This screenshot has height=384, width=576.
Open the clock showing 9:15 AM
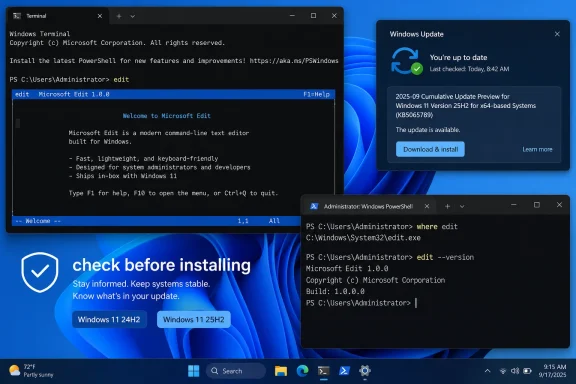[552, 371]
